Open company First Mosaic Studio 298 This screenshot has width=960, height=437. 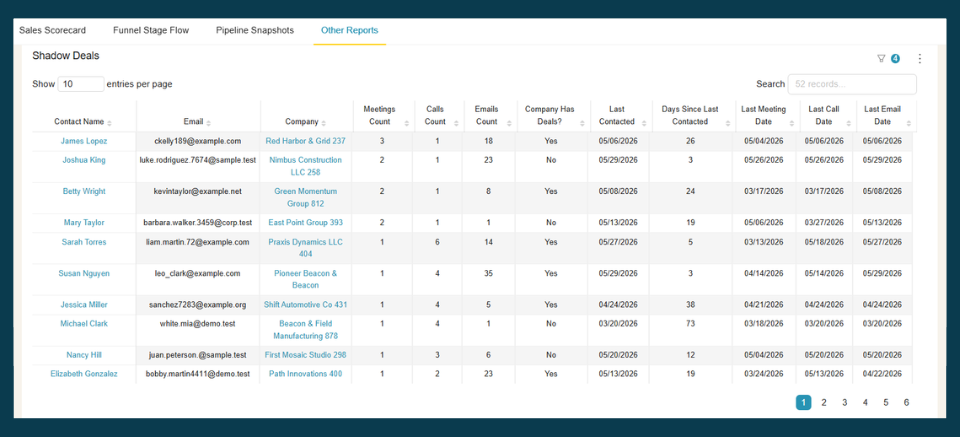tap(306, 355)
